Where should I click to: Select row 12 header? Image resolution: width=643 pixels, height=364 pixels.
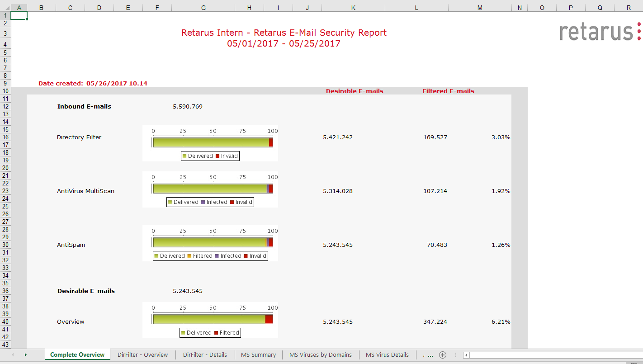pos(5,106)
